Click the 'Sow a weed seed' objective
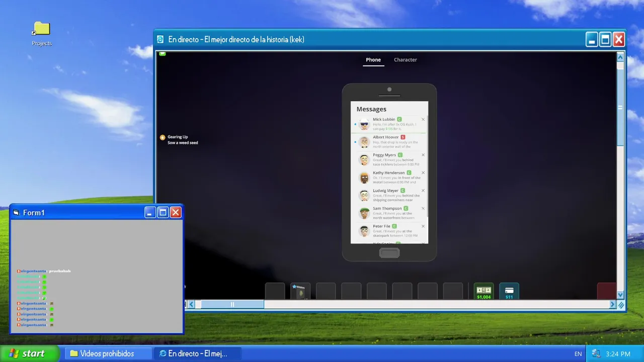 point(183,143)
